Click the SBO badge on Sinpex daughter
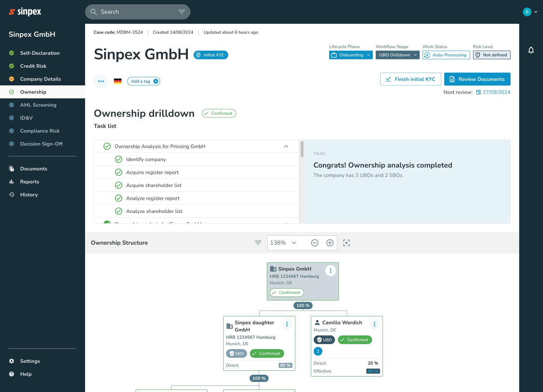The width and height of the screenshot is (543, 392). click(237, 353)
